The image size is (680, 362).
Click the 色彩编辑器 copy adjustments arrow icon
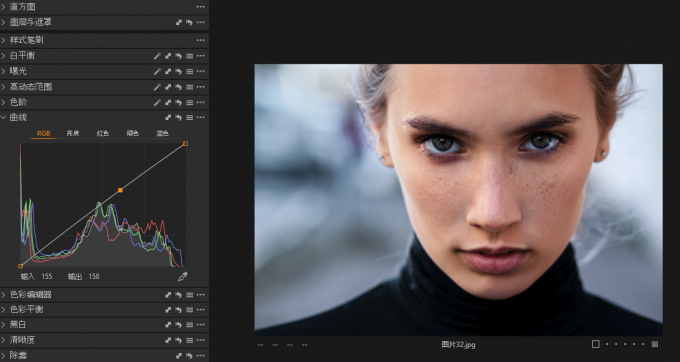click(168, 295)
